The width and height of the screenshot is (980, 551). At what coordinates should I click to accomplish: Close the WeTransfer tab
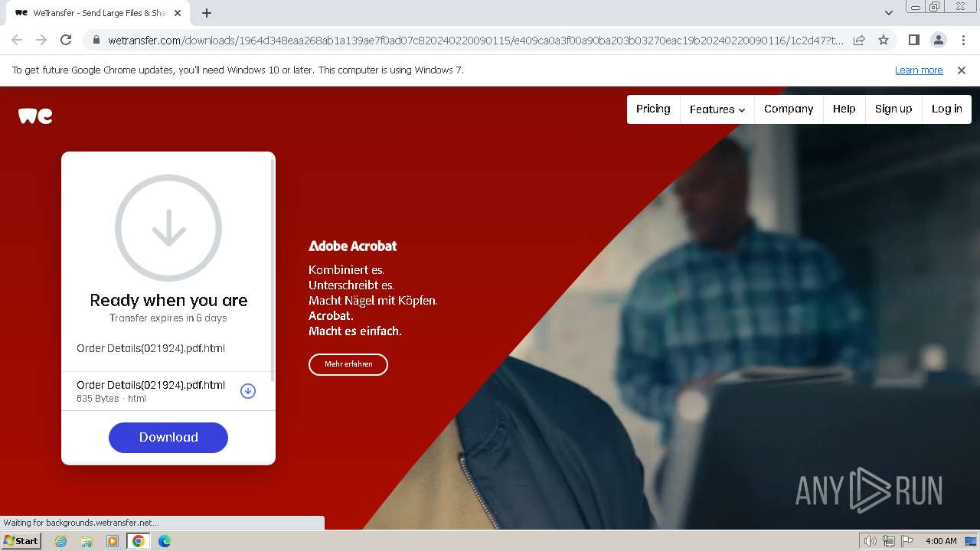(178, 13)
